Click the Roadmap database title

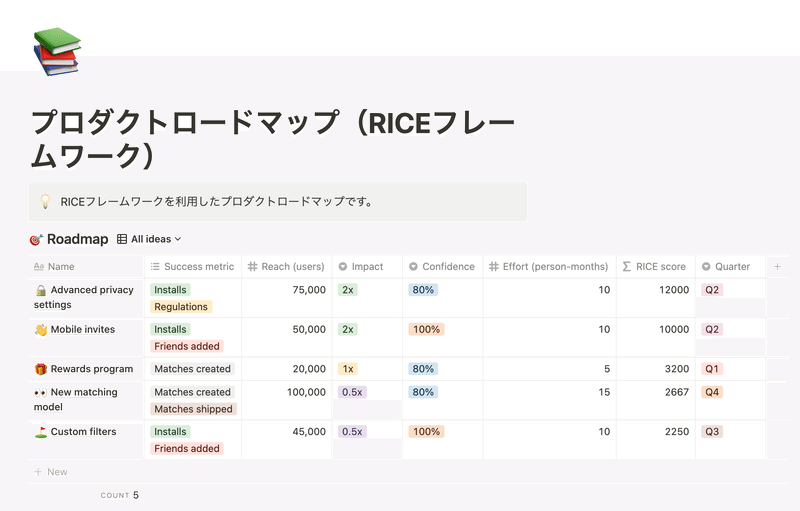point(78,239)
